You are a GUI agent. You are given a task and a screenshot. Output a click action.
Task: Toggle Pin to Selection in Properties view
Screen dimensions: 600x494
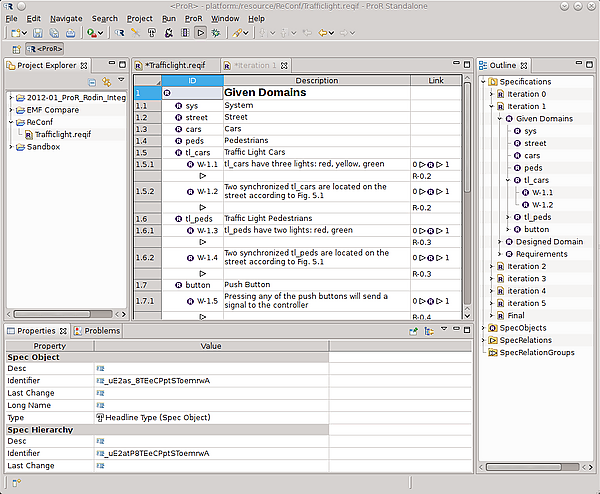413,331
